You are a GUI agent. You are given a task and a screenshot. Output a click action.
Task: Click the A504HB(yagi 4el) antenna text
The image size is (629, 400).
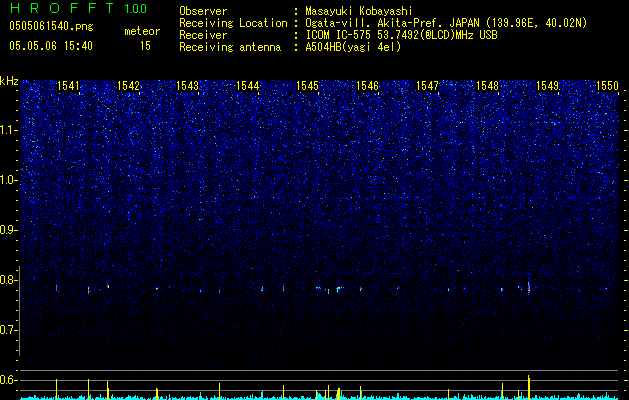tap(353, 47)
